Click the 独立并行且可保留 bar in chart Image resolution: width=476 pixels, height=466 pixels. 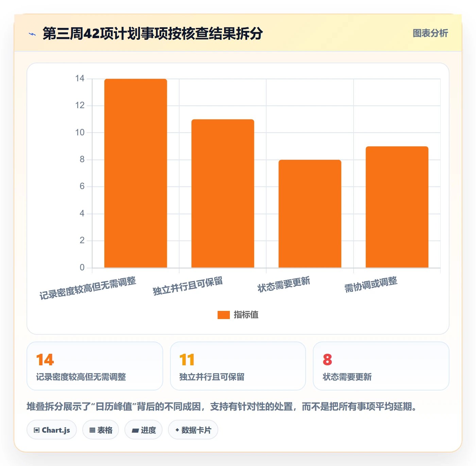[223, 194]
